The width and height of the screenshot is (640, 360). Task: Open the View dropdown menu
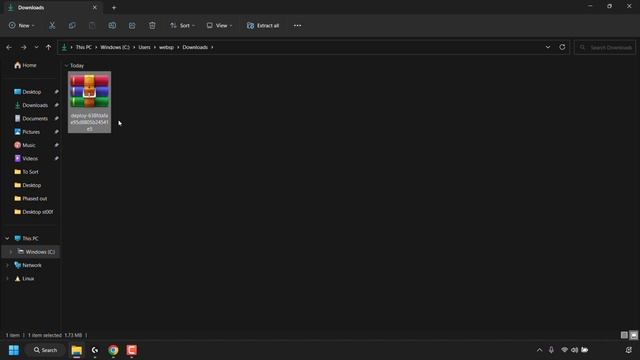(x=219, y=25)
